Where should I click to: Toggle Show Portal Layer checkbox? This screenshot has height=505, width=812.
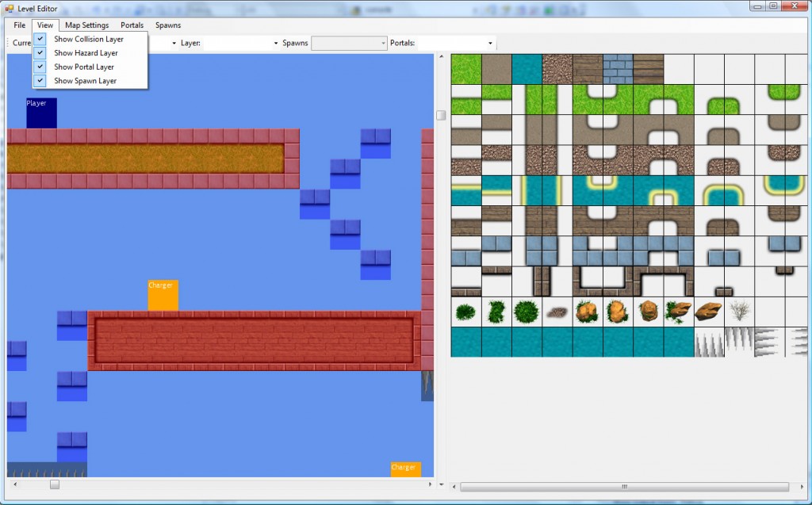point(83,67)
